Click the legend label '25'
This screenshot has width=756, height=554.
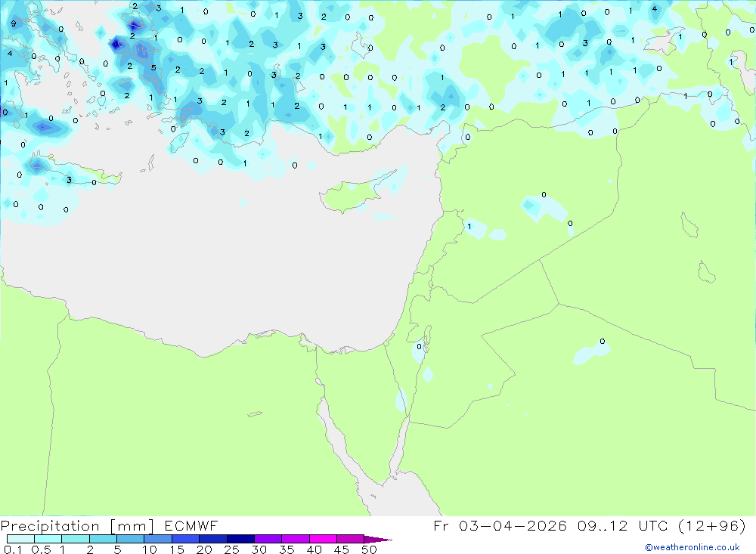click(232, 549)
